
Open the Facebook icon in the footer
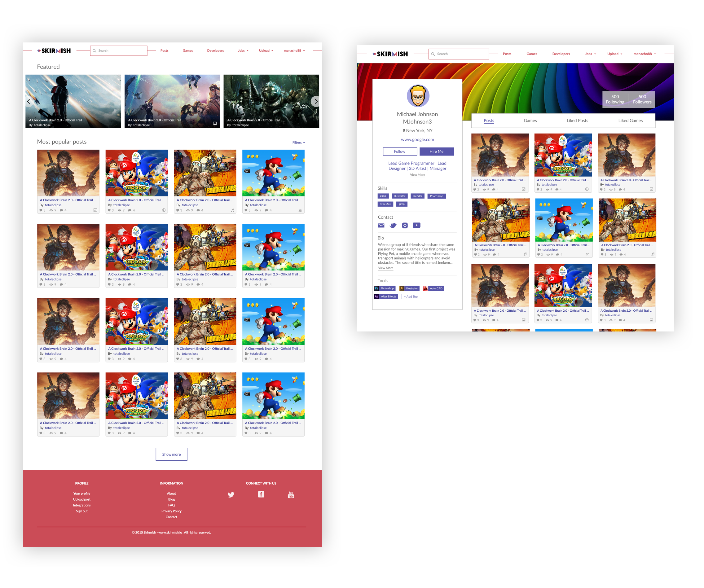(261, 494)
